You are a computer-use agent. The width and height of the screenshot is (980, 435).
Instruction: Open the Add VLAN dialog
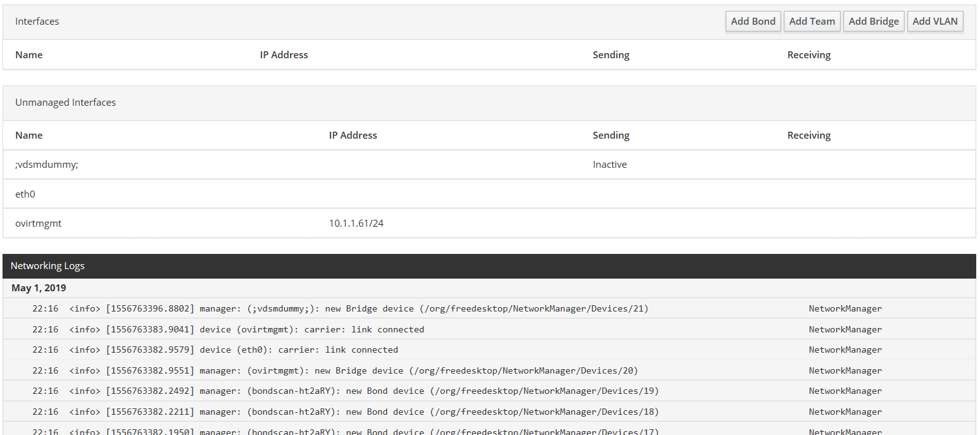click(x=934, y=22)
